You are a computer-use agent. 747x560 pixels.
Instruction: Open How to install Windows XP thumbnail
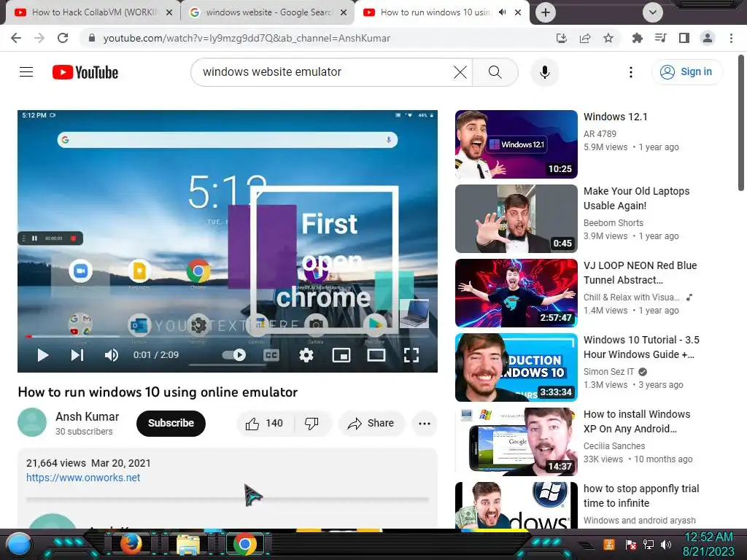pos(516,441)
